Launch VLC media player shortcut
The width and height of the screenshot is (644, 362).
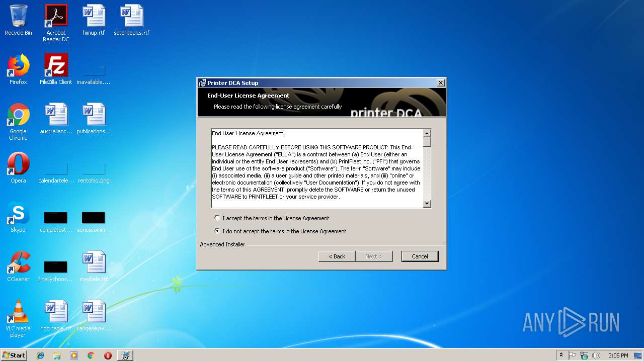18,319
